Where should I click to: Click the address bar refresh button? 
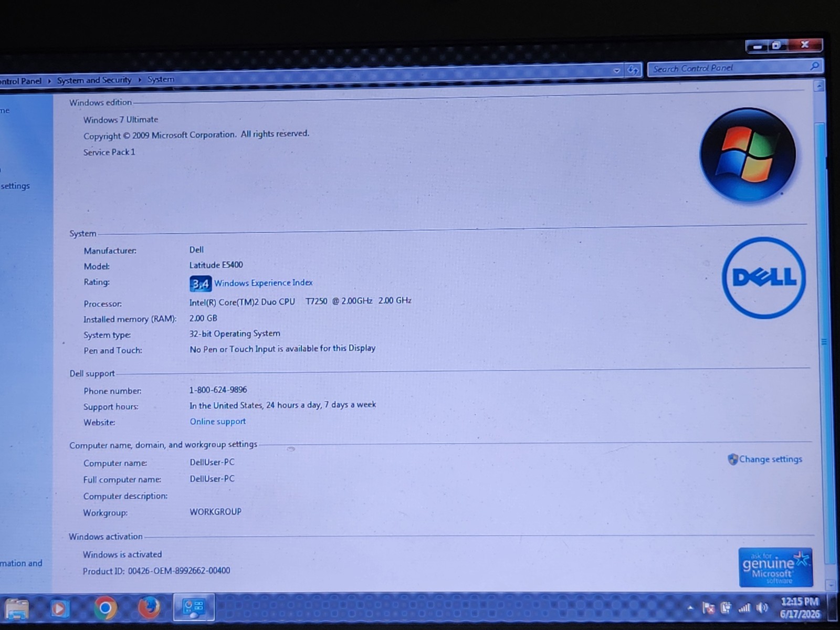click(633, 70)
